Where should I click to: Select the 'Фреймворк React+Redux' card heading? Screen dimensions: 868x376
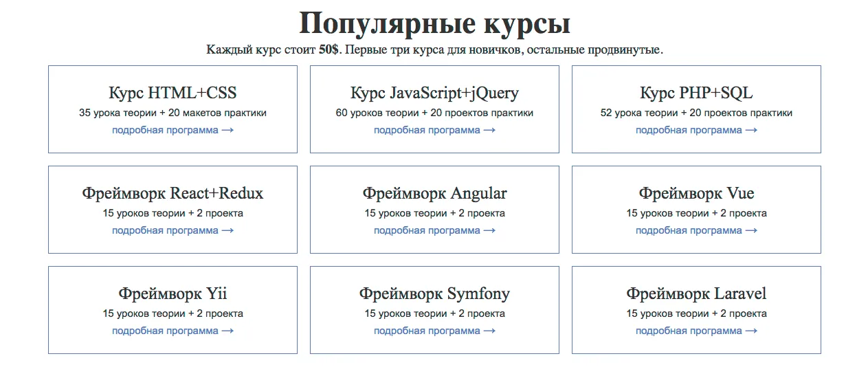coord(173,193)
